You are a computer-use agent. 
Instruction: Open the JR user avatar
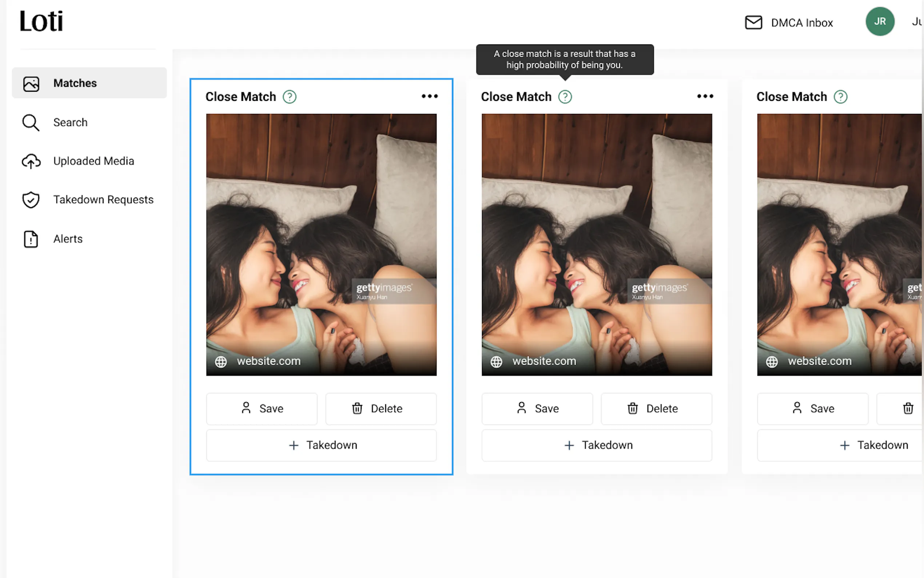[x=879, y=21]
